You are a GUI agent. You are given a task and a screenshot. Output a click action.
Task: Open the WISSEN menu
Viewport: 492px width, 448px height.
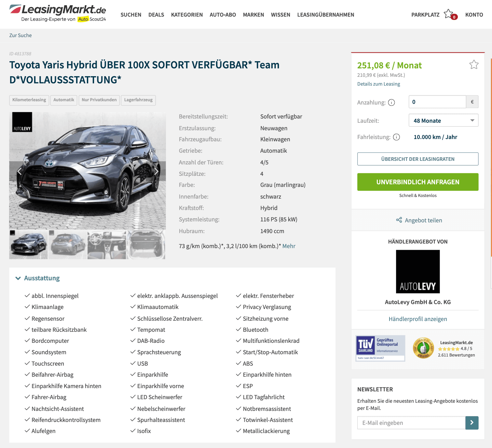point(280,15)
